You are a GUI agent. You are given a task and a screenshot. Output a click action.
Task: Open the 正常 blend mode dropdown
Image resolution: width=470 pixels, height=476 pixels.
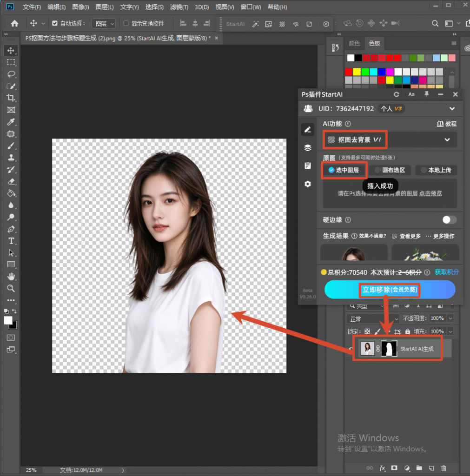(x=372, y=319)
